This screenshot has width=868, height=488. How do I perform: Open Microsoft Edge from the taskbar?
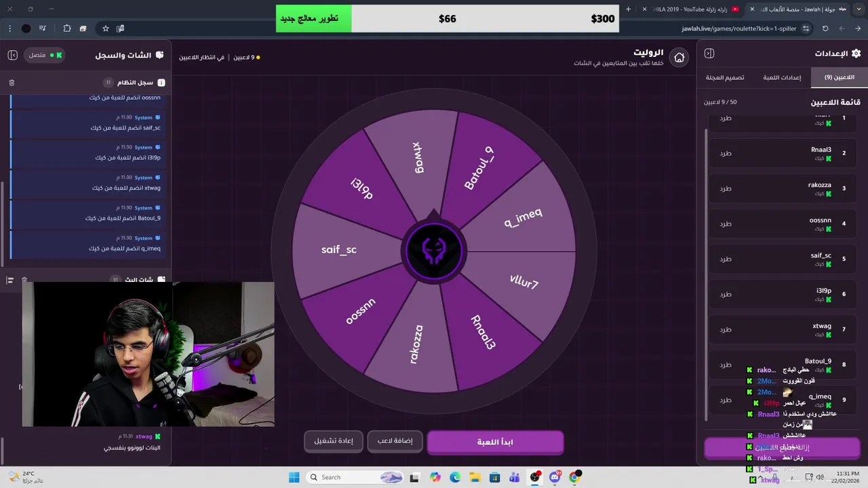455,477
